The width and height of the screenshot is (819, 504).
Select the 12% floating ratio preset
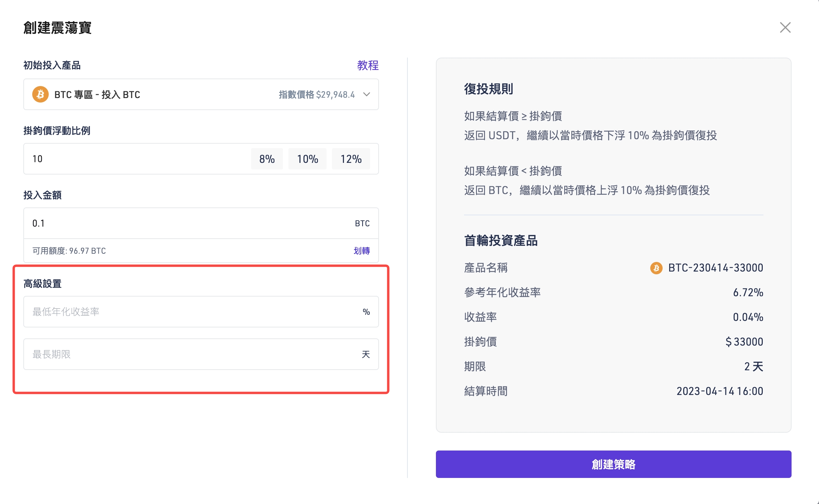pyautogui.click(x=351, y=159)
